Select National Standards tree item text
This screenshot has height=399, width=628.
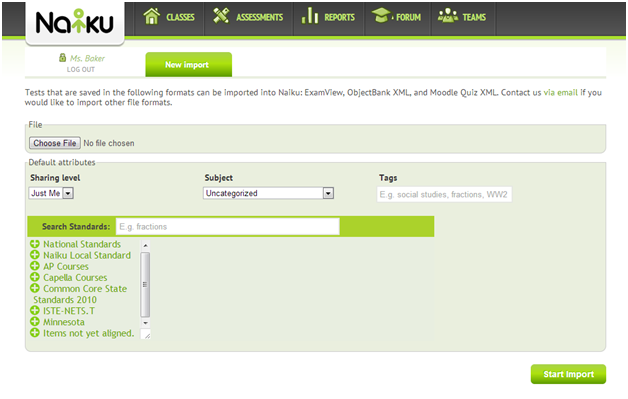point(82,244)
